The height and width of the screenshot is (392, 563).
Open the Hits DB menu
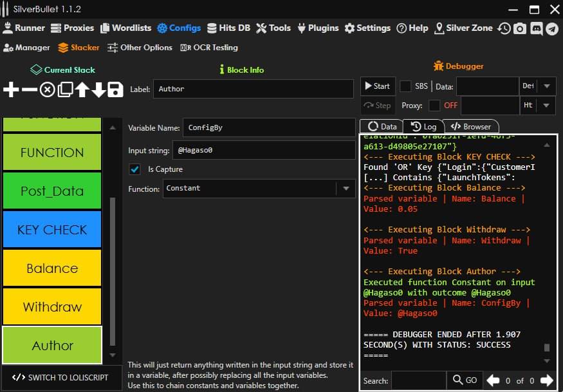[x=228, y=28]
